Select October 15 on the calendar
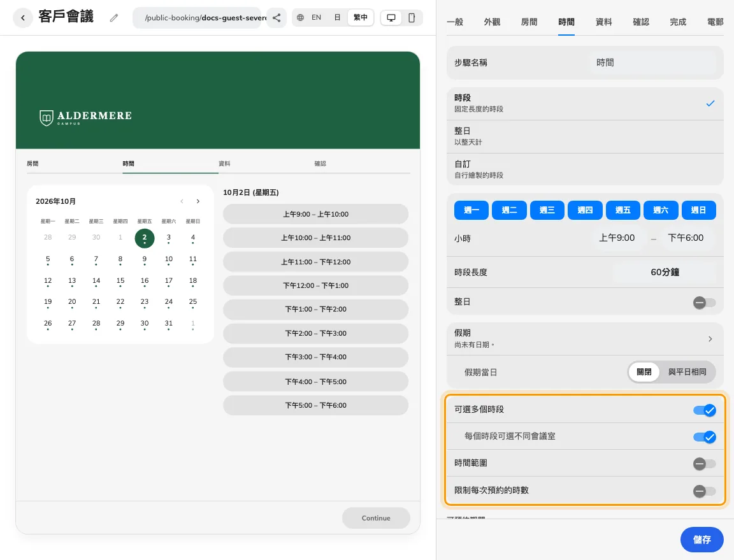 point(120,281)
